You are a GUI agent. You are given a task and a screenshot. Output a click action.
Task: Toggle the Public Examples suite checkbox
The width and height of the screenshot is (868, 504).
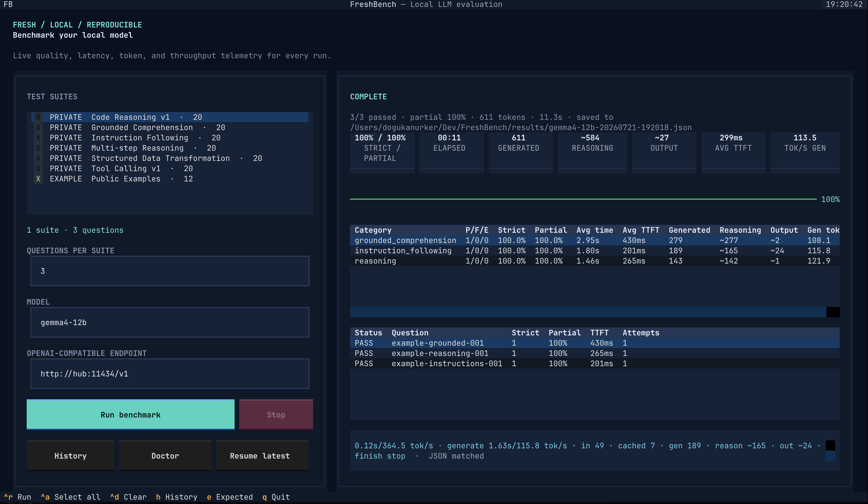pyautogui.click(x=38, y=179)
